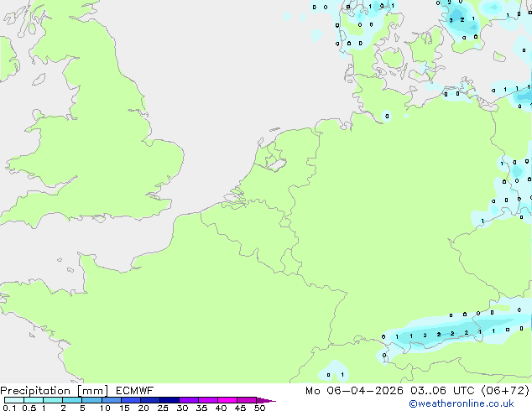
Task: Click the 10–15 mm legend color swatch
Action: [x=111, y=400]
